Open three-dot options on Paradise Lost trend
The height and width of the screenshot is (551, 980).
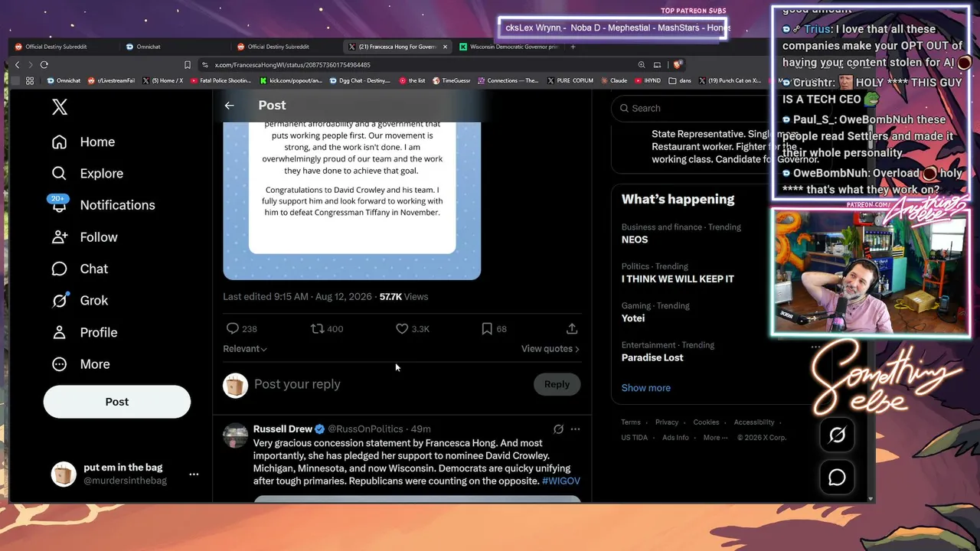pyautogui.click(x=816, y=346)
